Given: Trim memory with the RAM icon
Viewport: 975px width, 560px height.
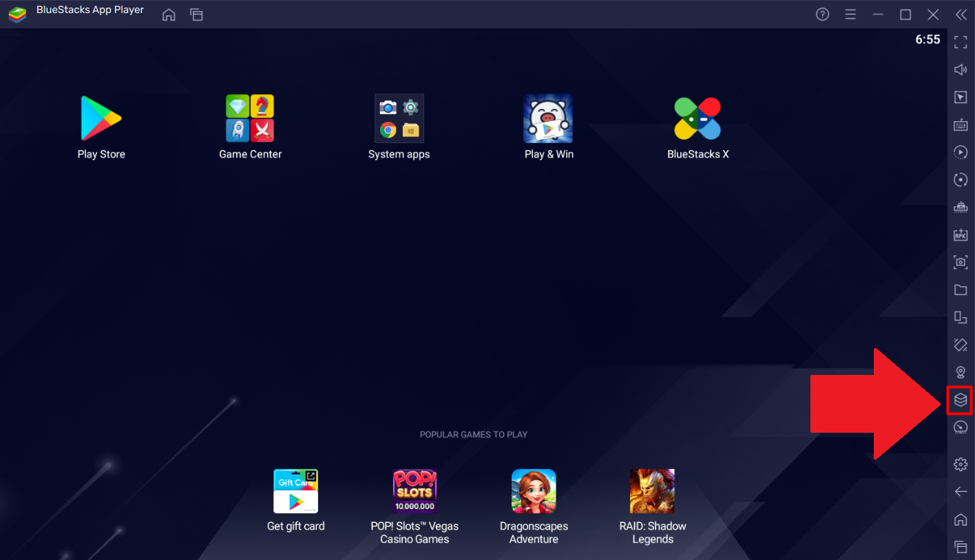Looking at the screenshot, I should tap(961, 207).
